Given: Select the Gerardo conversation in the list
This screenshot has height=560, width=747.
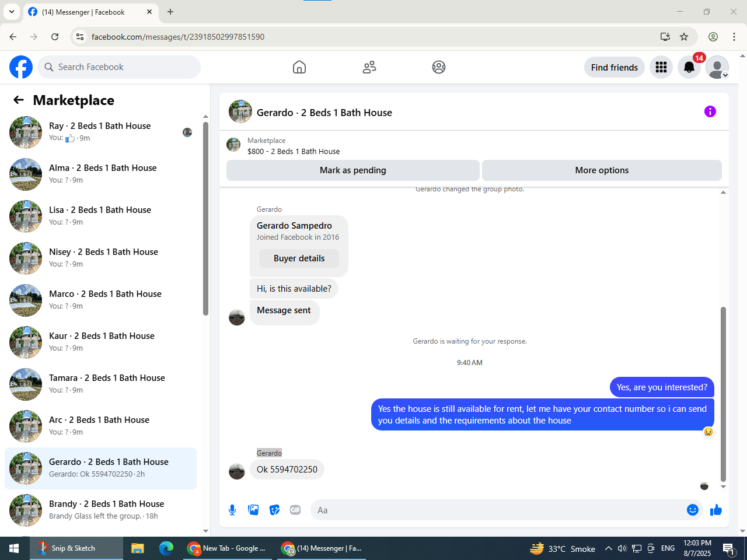Looking at the screenshot, I should point(100,468).
